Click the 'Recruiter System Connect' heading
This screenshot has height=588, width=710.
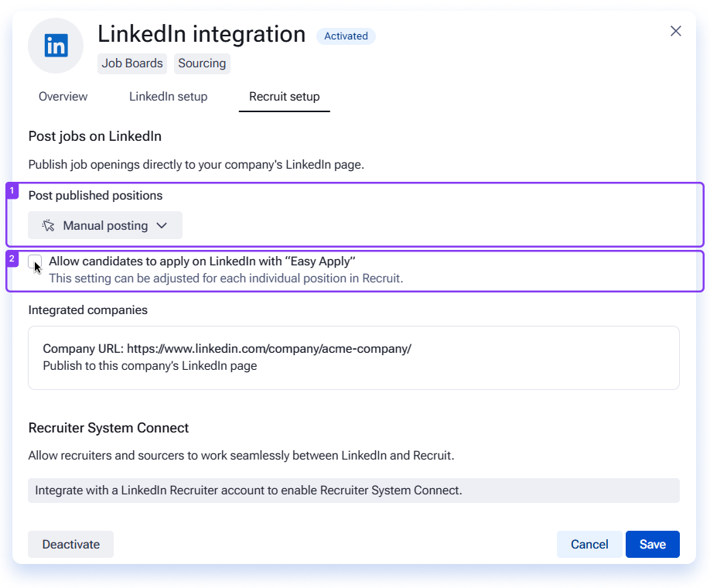pos(108,428)
